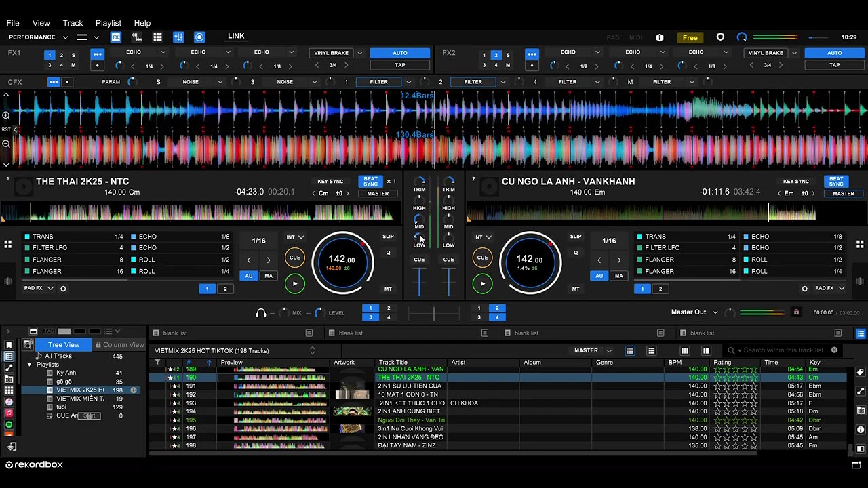Open the collection icon in browser sidebar
The height and width of the screenshot is (488, 868).
click(x=9, y=357)
